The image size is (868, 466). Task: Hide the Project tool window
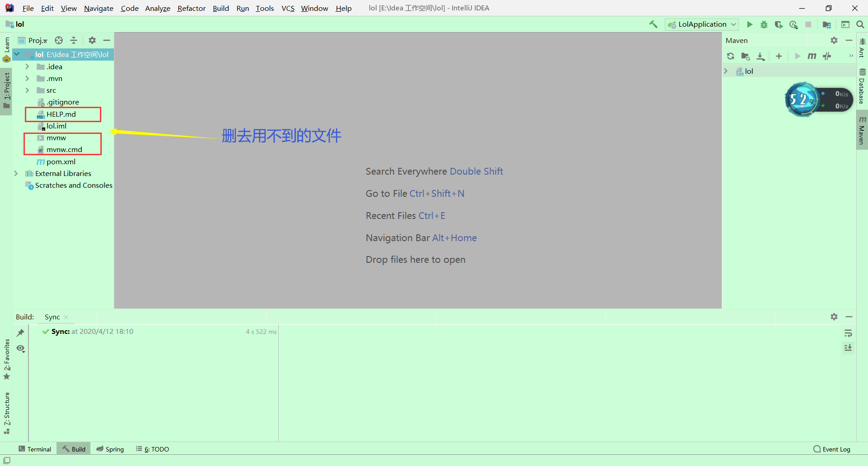tap(107, 40)
